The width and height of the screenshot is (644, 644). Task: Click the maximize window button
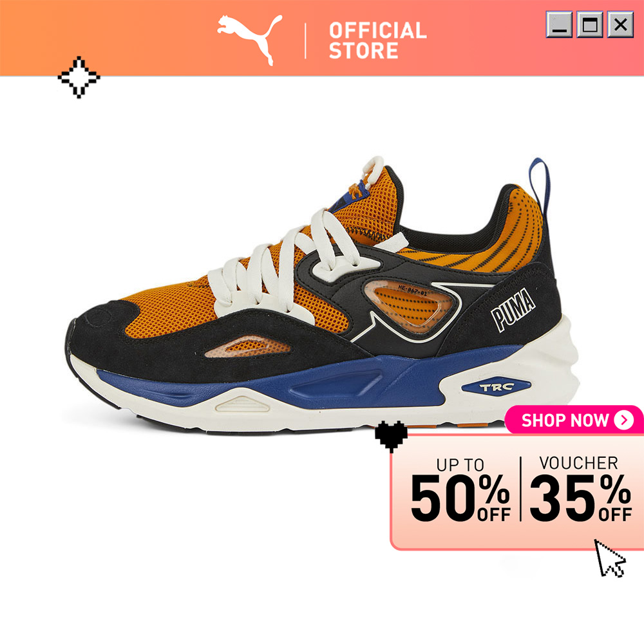[590, 24]
